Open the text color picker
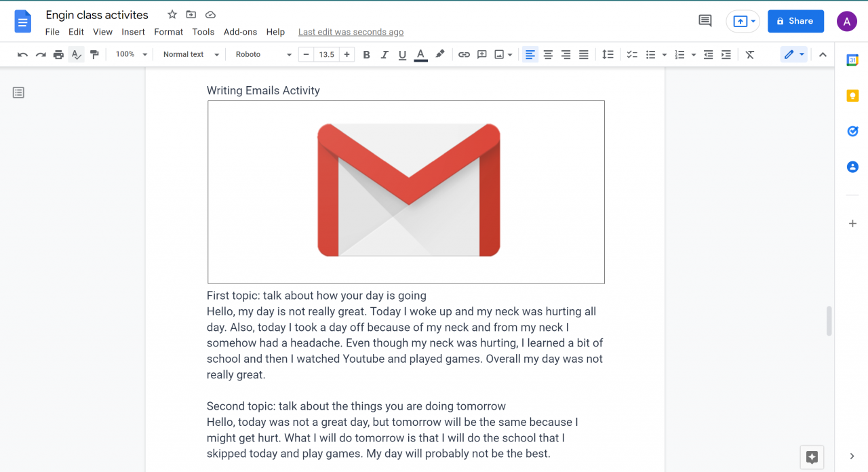The height and width of the screenshot is (472, 868). tap(420, 54)
